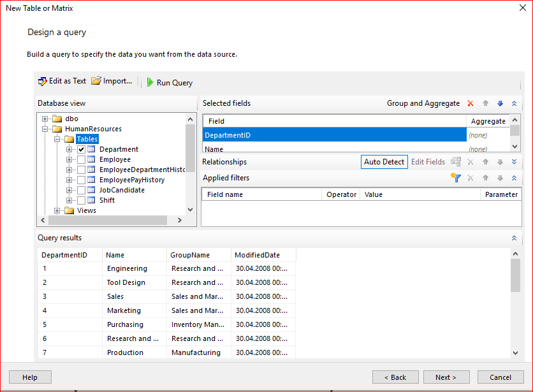Click the Auto Detect button

pos(384,162)
